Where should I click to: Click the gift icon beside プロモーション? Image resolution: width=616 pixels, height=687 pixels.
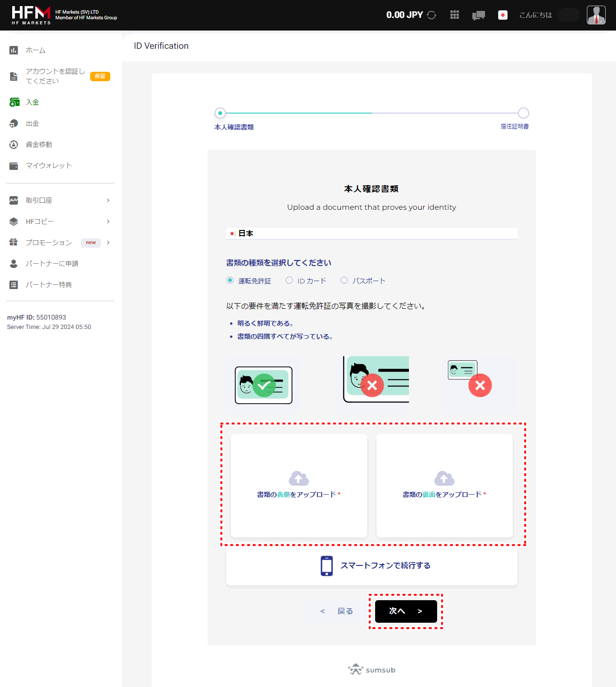click(14, 242)
